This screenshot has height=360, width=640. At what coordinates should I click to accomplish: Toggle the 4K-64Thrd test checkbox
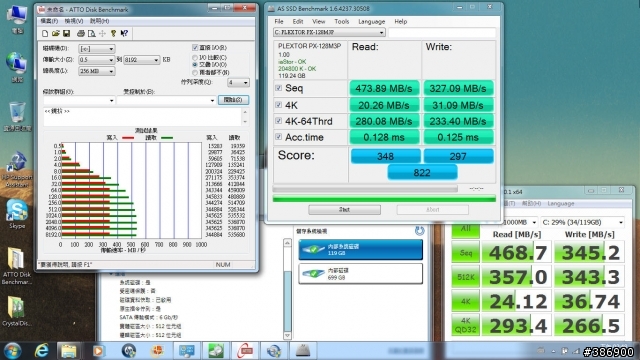pos(278,121)
